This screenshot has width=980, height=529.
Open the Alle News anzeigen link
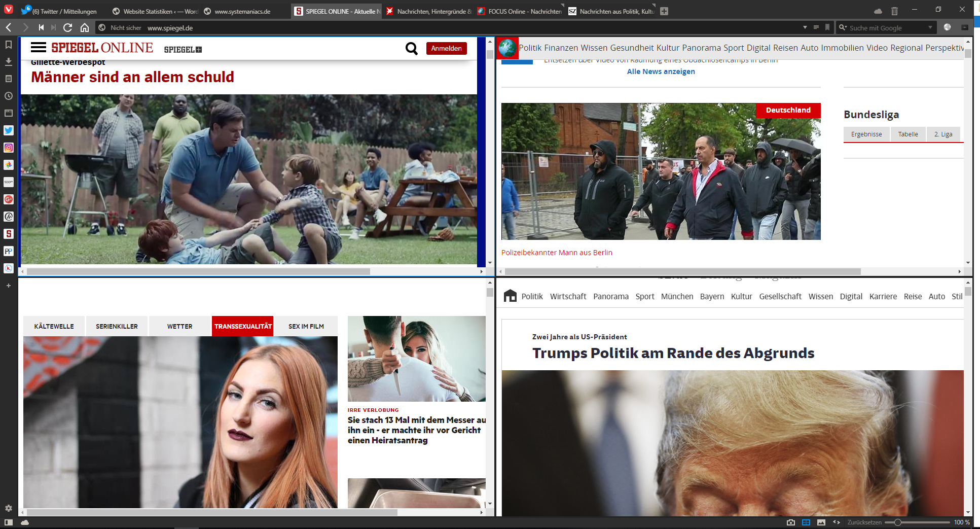pos(661,72)
